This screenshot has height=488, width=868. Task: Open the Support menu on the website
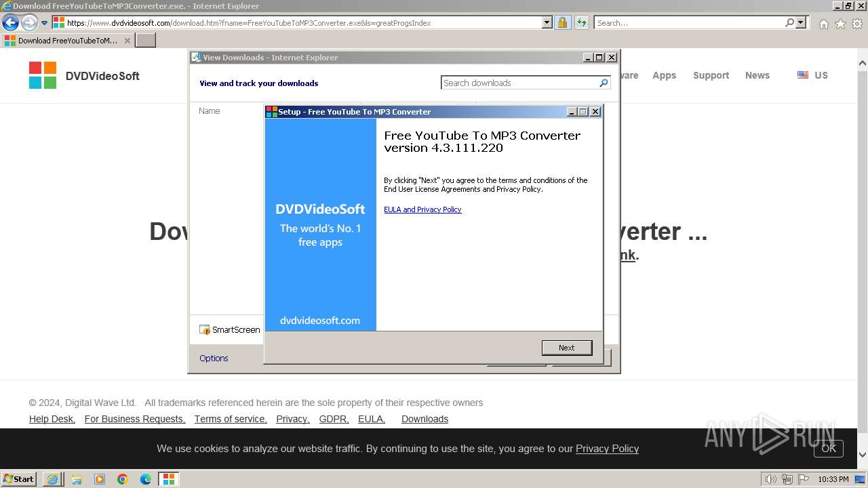tap(711, 75)
